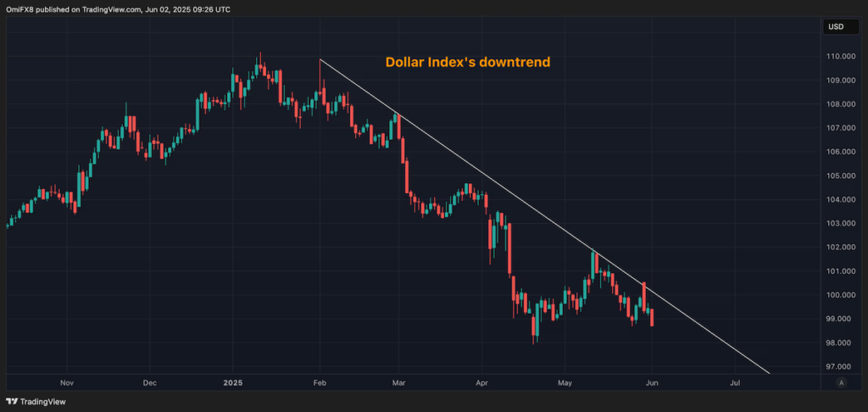Click the Feb marker on time axis

click(x=320, y=383)
